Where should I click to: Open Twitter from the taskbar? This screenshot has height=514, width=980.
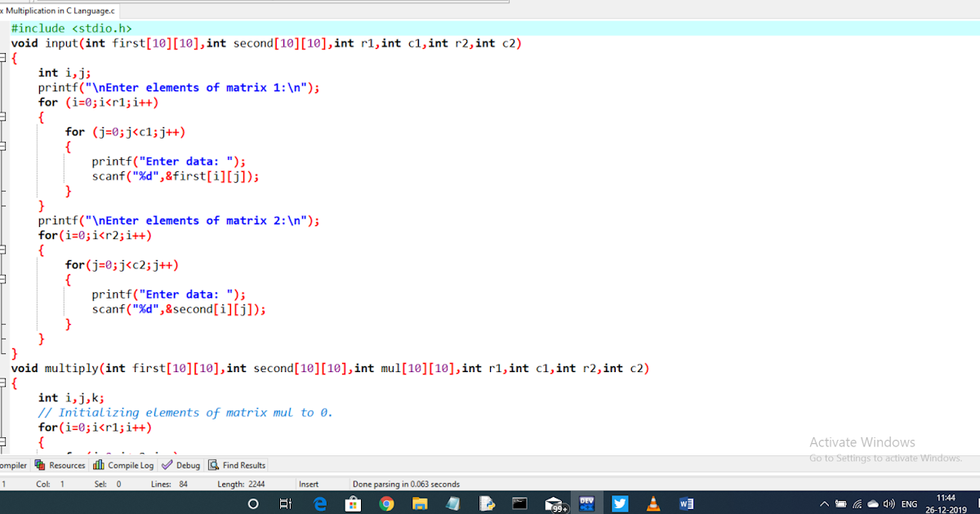(x=620, y=503)
